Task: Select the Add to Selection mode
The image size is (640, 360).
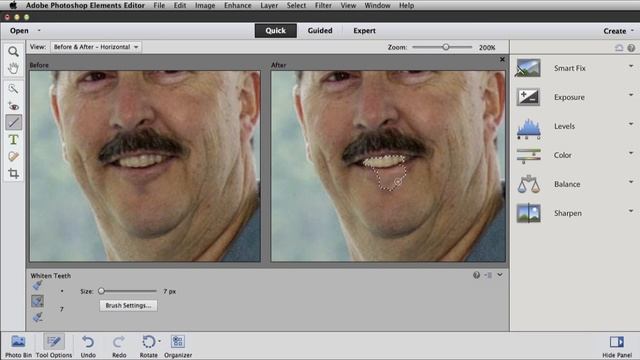Action: 37,301
